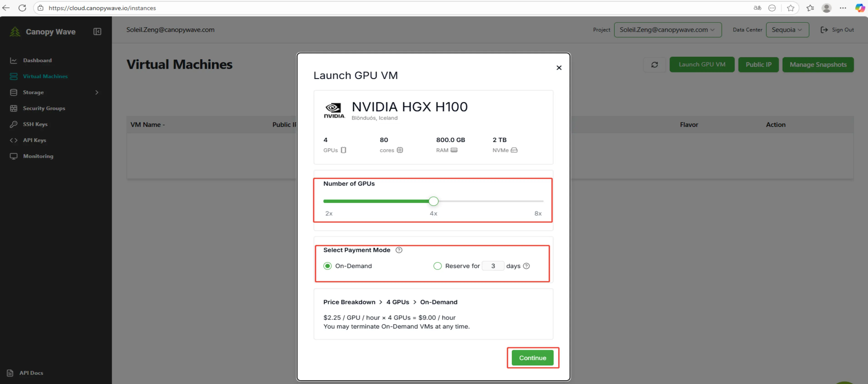Click the Sign Out link
The width and height of the screenshot is (868, 384).
(843, 30)
